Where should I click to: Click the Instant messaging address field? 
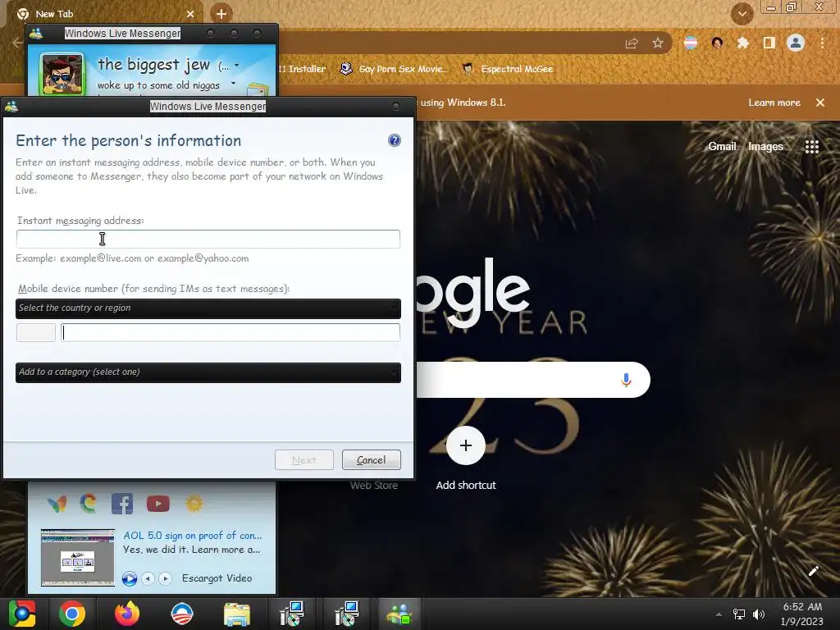pyautogui.click(x=208, y=239)
